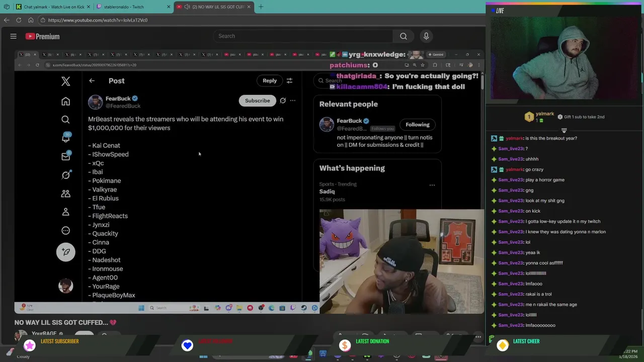Viewport: 644px width, 362px height.
Task: Open X Home from sidebar
Action: click(x=65, y=102)
